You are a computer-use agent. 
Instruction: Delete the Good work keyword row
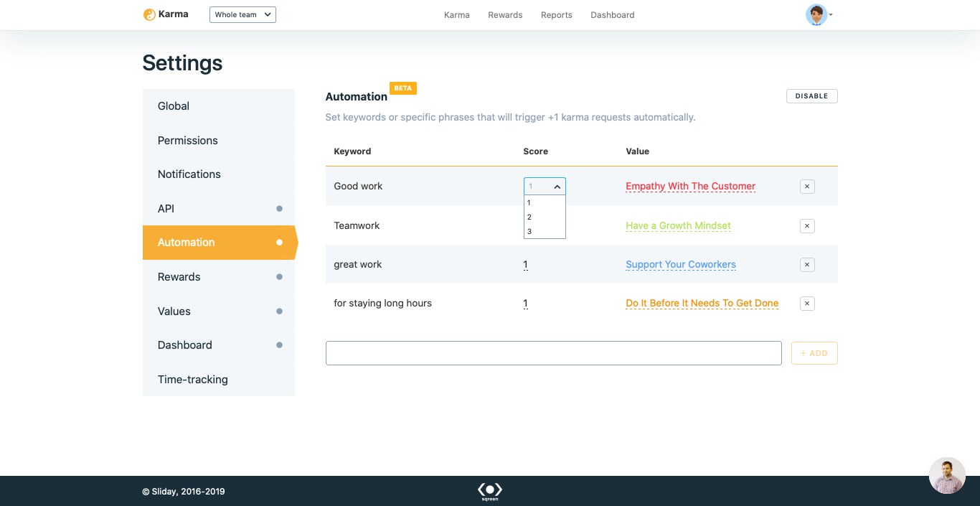click(x=807, y=187)
